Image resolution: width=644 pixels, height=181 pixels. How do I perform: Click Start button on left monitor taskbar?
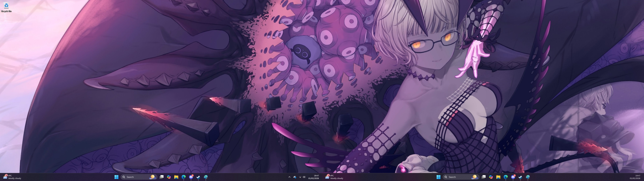tap(116, 177)
